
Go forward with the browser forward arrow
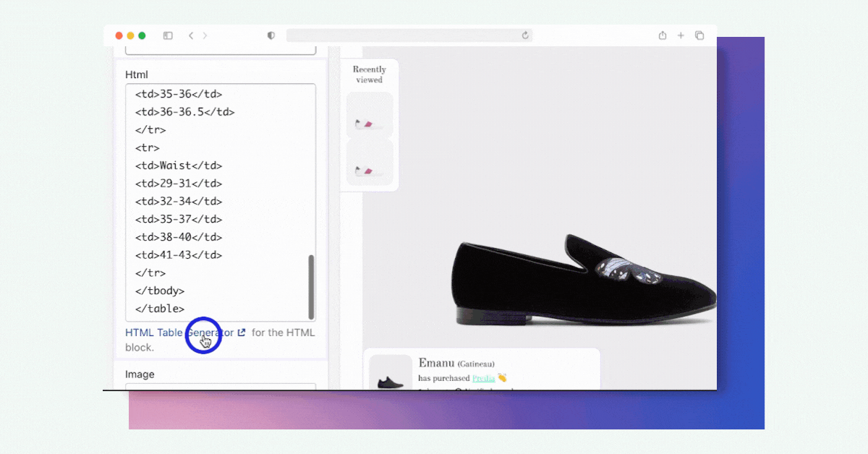click(x=205, y=35)
